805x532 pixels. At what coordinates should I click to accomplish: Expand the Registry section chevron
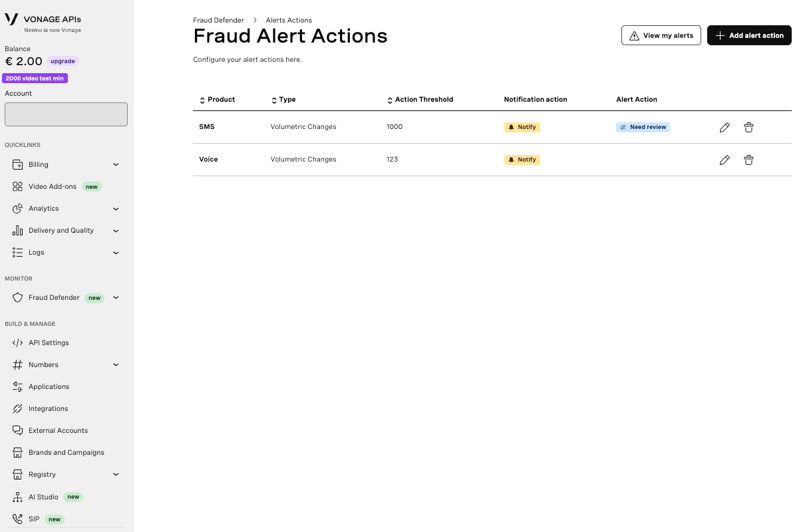click(x=116, y=474)
